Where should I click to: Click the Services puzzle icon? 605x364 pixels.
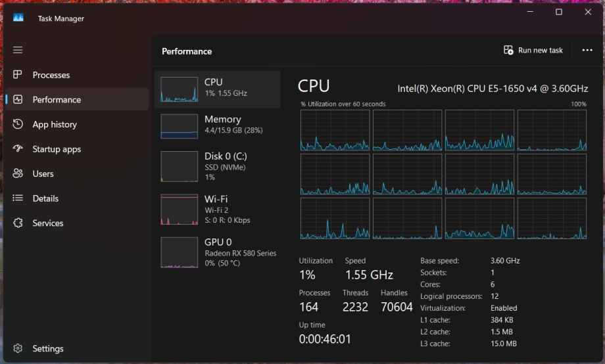(18, 223)
